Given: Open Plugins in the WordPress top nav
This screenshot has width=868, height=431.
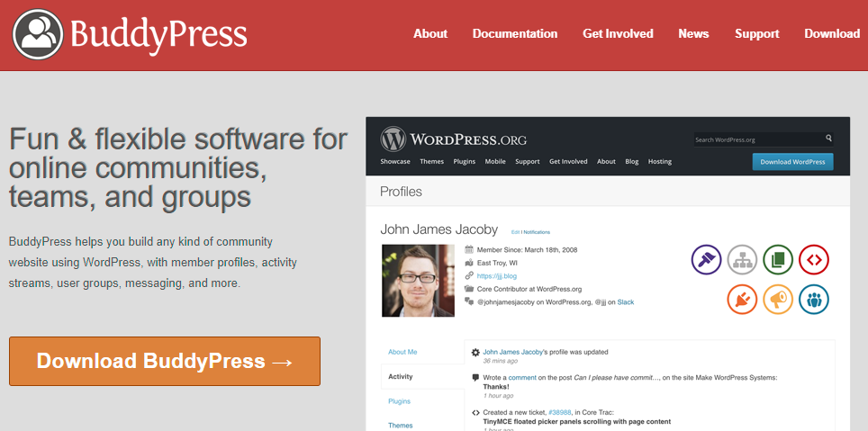Looking at the screenshot, I should [465, 162].
